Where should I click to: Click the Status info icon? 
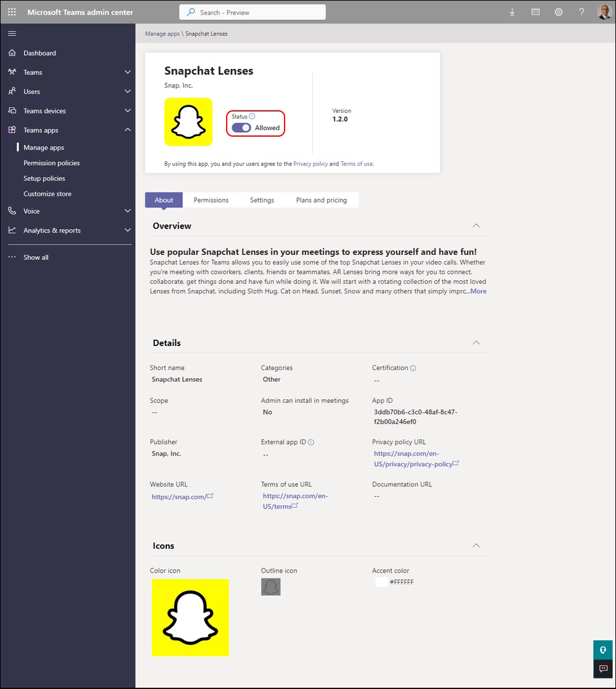(252, 116)
